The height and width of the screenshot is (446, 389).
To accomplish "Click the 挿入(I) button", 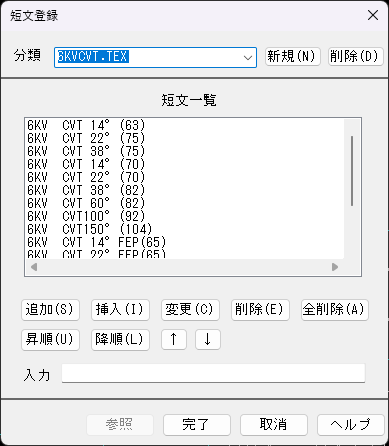I will click(x=120, y=310).
